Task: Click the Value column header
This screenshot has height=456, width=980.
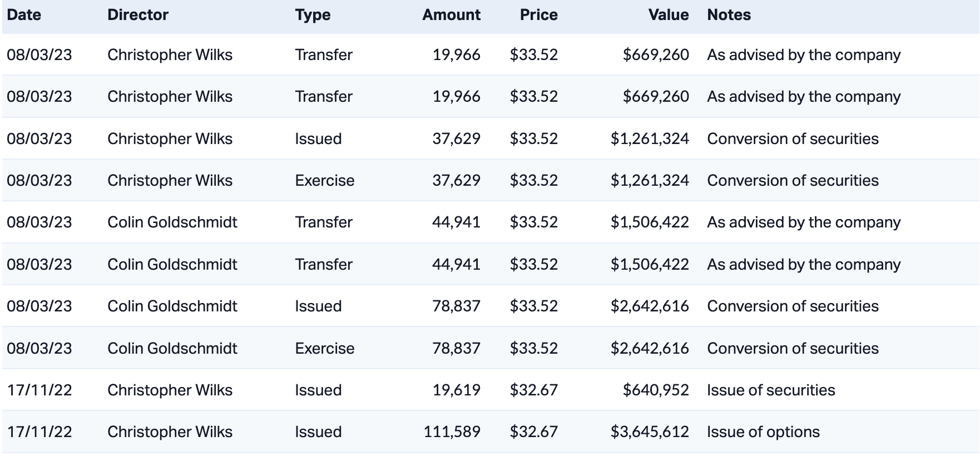Action: point(668,15)
